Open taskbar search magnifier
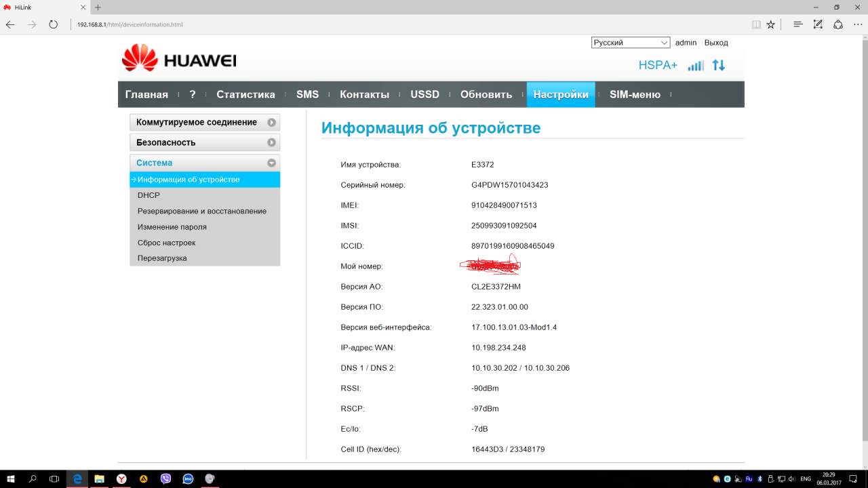 pos(33,479)
